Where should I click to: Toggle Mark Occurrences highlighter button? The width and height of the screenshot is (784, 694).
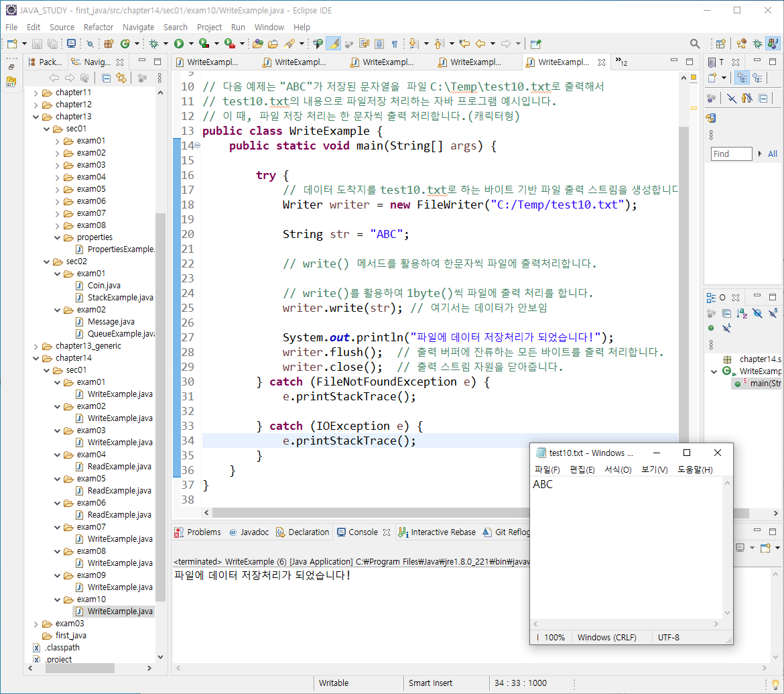334,44
